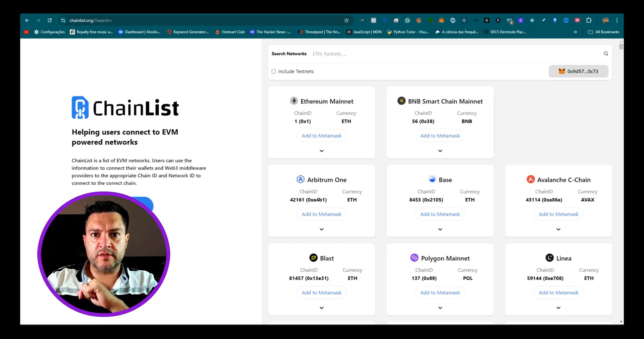Open the Python Tutor bookmark
The height and width of the screenshot is (339, 644).
[408, 32]
